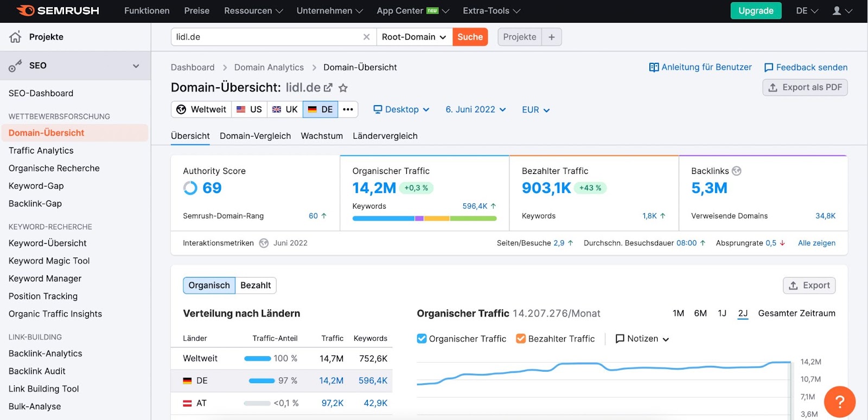This screenshot has height=420, width=868.
Task: Clear the lidl.de search field
Action: tap(367, 37)
